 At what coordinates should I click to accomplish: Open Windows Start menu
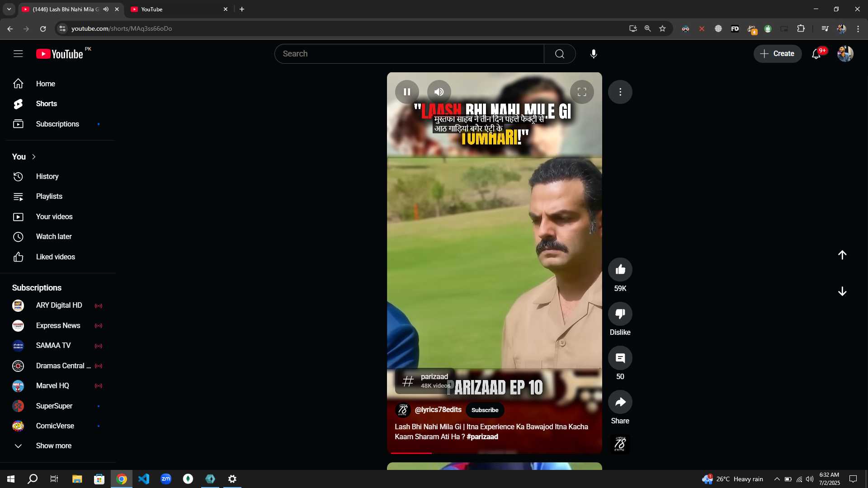[x=11, y=479]
